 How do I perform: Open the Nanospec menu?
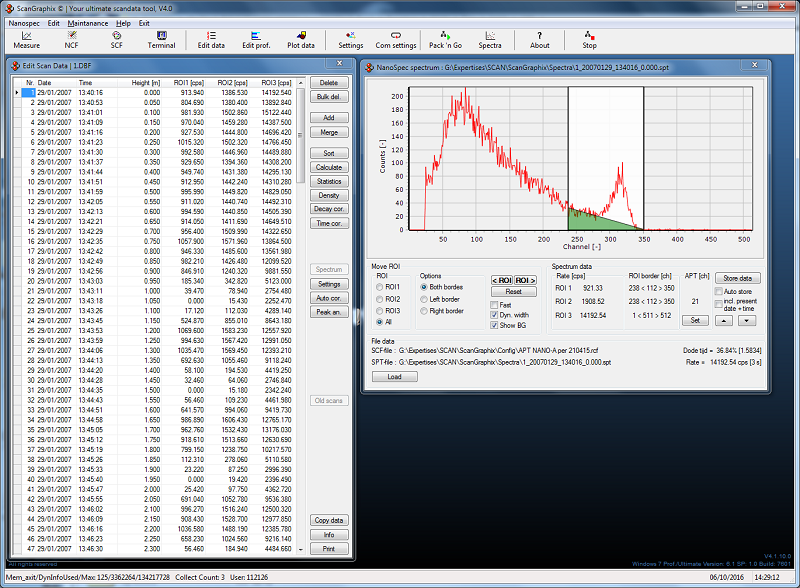(24, 22)
